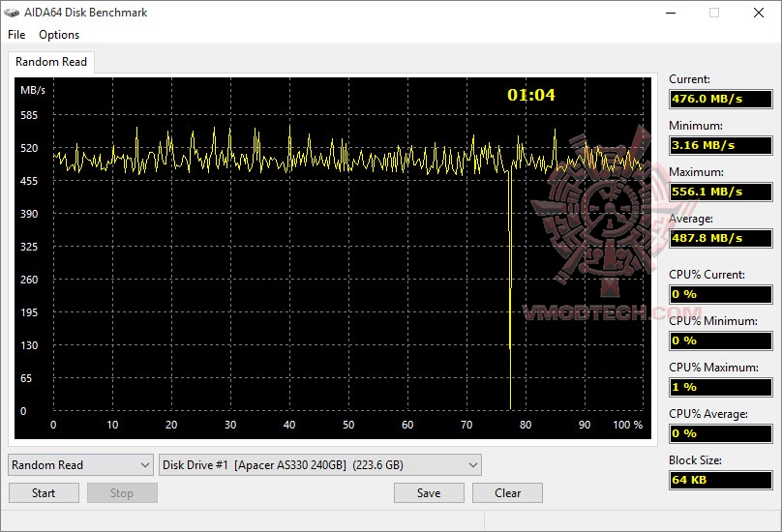Click the Block Size: label
This screenshot has width=782, height=532.
[695, 460]
